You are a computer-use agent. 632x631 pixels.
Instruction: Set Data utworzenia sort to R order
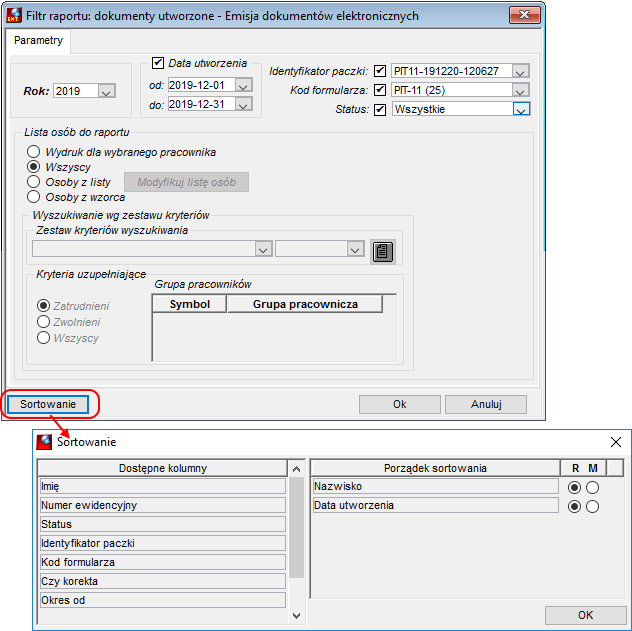point(574,506)
